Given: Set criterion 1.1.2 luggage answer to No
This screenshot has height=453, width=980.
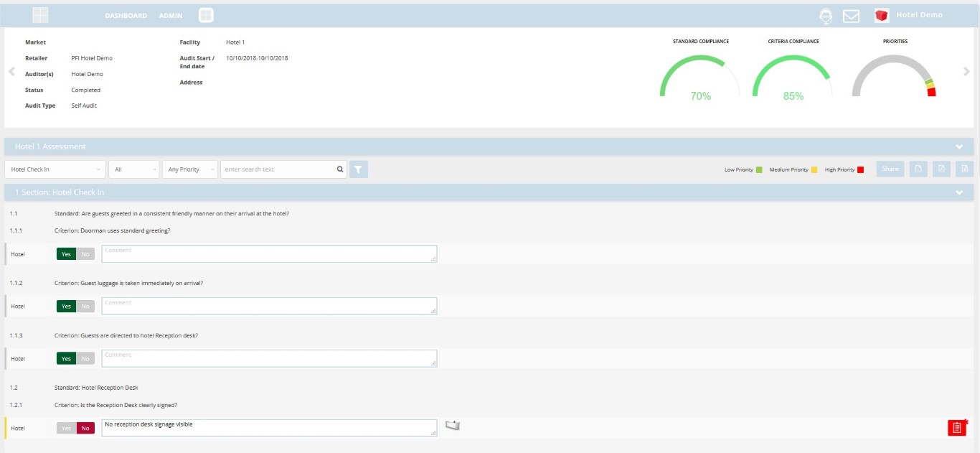Looking at the screenshot, I should [x=85, y=307].
